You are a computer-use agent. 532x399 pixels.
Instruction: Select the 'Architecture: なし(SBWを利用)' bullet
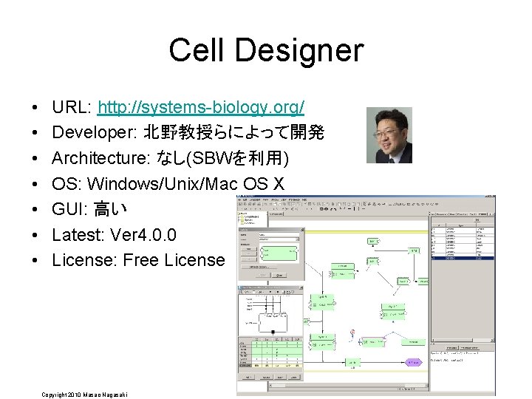point(171,158)
